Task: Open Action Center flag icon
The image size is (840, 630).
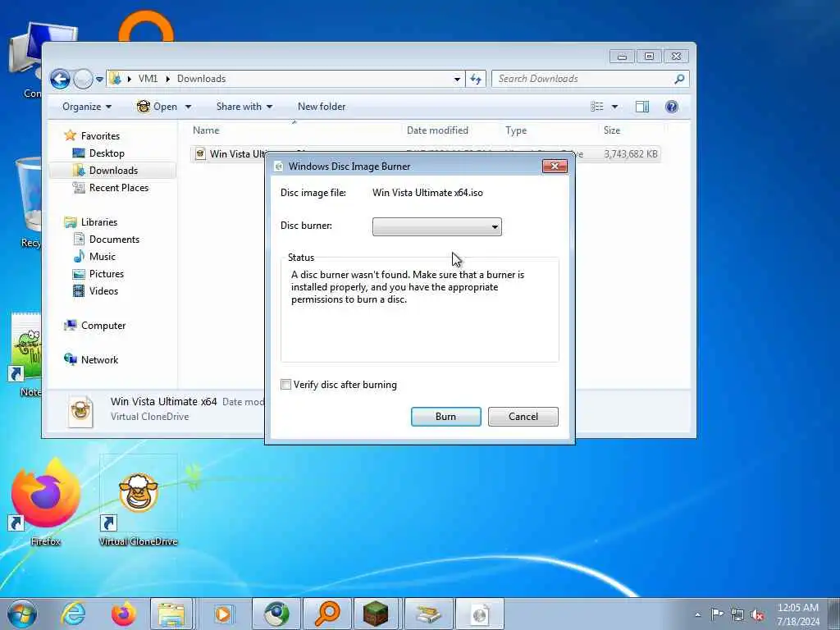Action: point(717,614)
